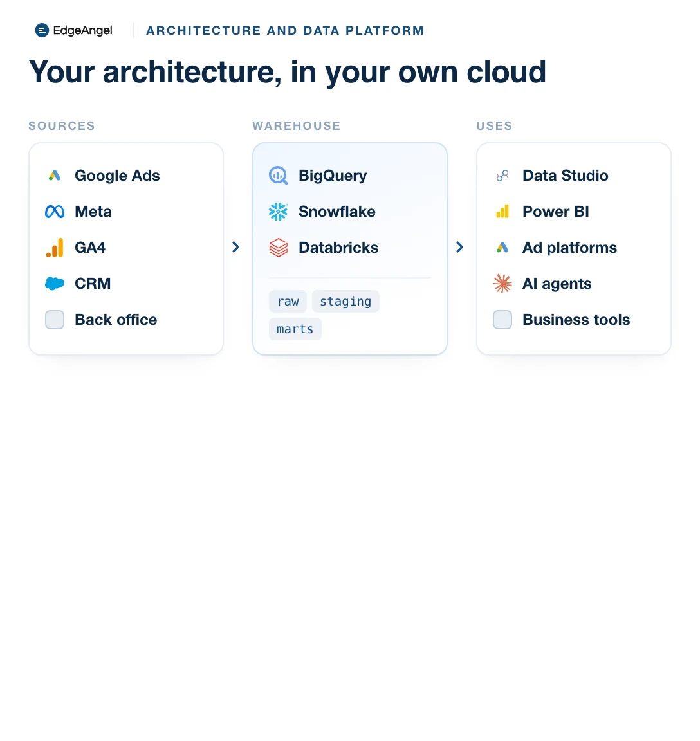Click the 'Your architecture, in your own cloud' title
The width and height of the screenshot is (700, 741).
288,72
